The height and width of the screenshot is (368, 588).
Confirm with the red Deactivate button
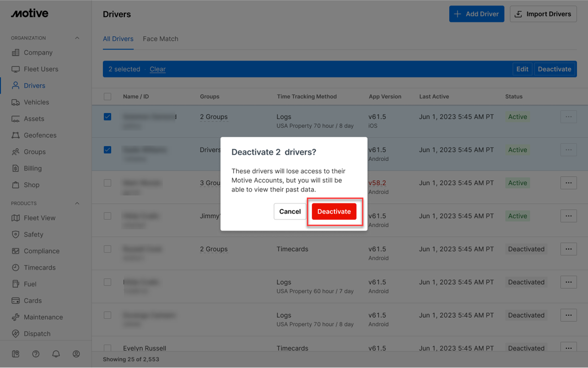334,211
